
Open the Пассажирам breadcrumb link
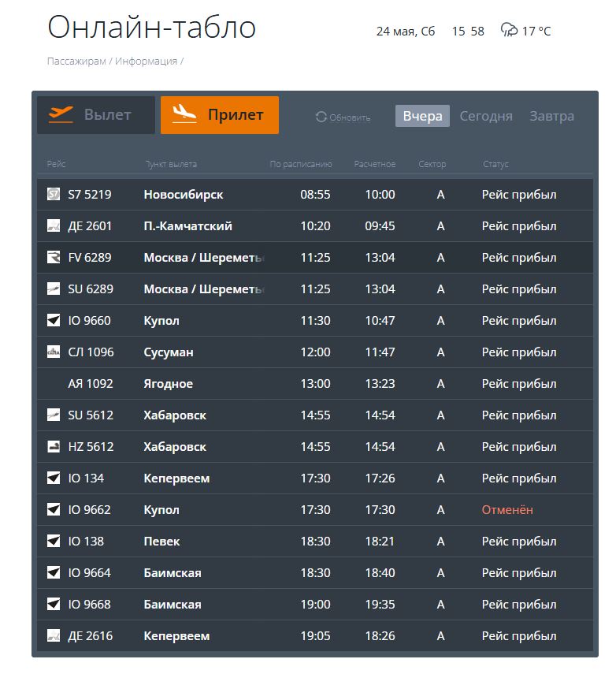(76, 61)
